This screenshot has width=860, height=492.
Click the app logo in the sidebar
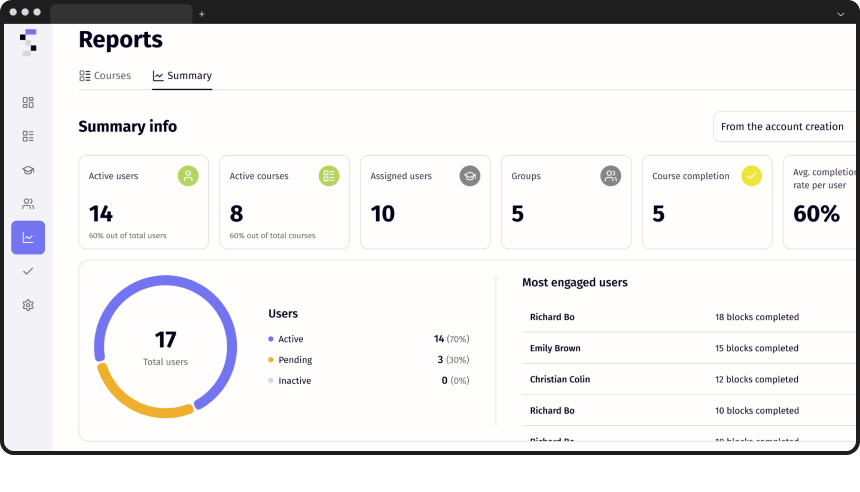pos(30,42)
